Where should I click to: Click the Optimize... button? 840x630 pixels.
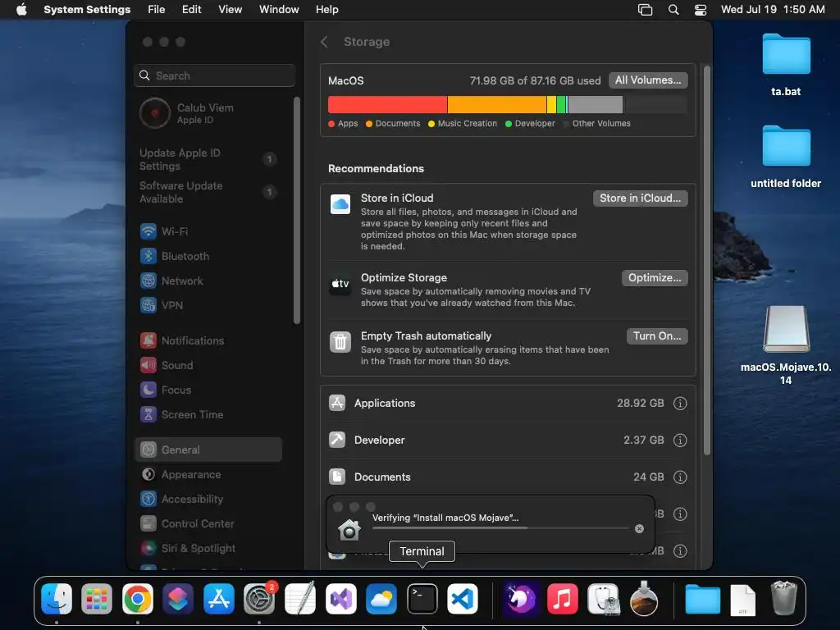(x=655, y=278)
